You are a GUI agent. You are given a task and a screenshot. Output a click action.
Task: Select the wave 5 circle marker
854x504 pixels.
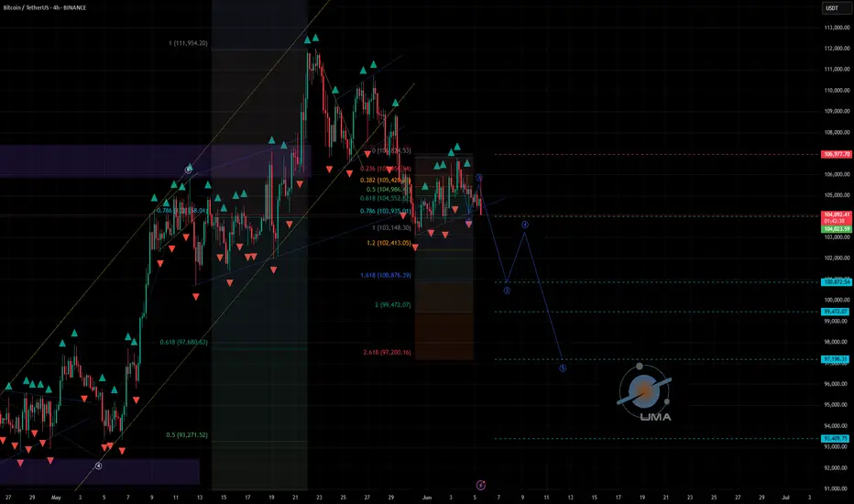pos(563,368)
